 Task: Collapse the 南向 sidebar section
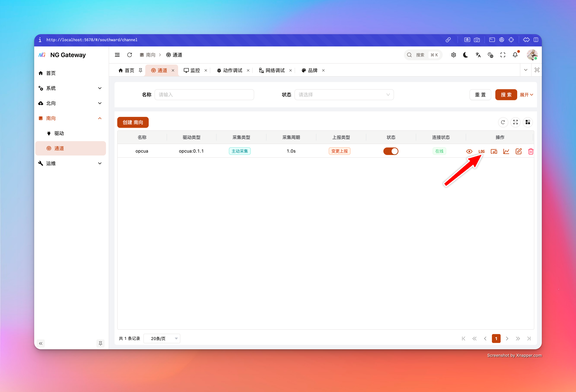[100, 118]
